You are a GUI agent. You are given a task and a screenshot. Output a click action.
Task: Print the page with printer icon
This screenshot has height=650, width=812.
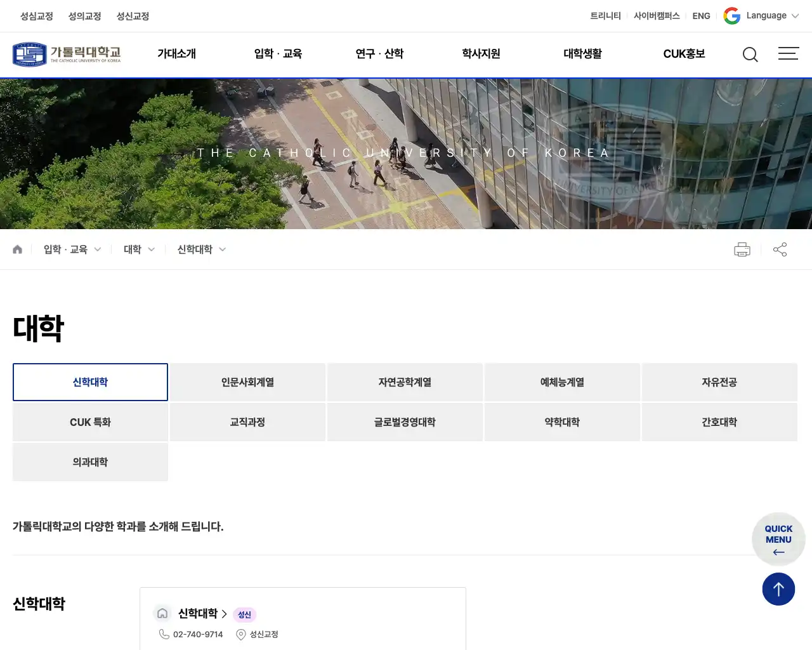[x=742, y=249]
